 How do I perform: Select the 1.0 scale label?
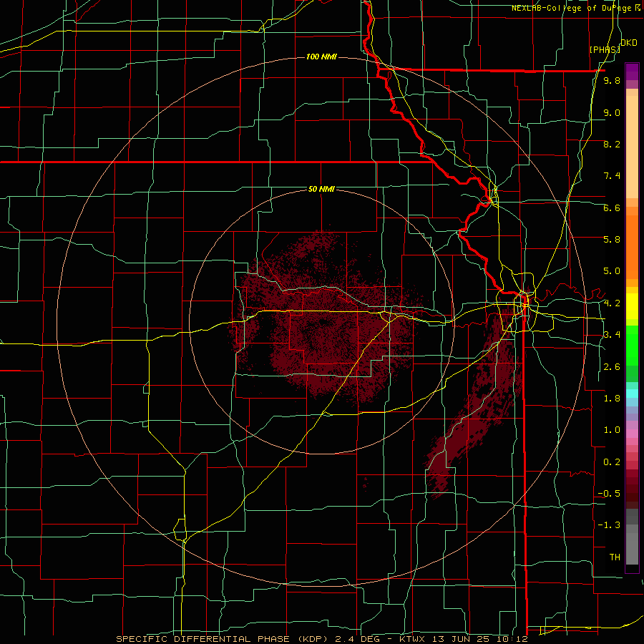[612, 430]
